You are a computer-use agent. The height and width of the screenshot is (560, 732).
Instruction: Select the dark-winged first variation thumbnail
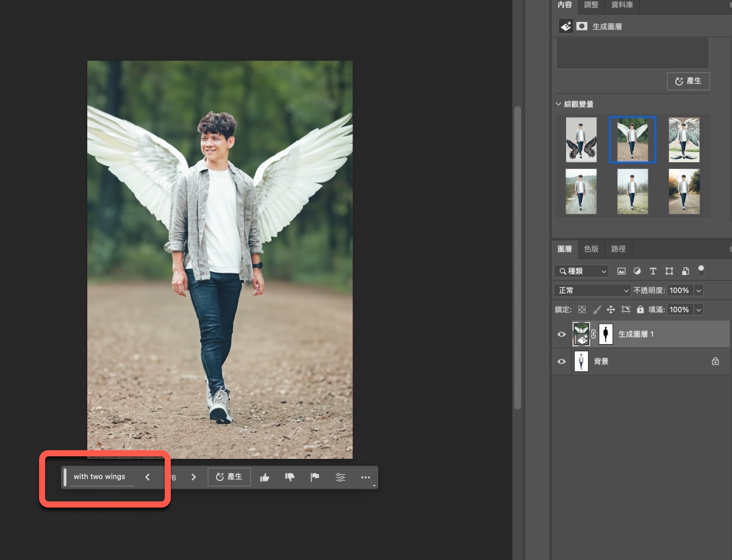coord(581,140)
